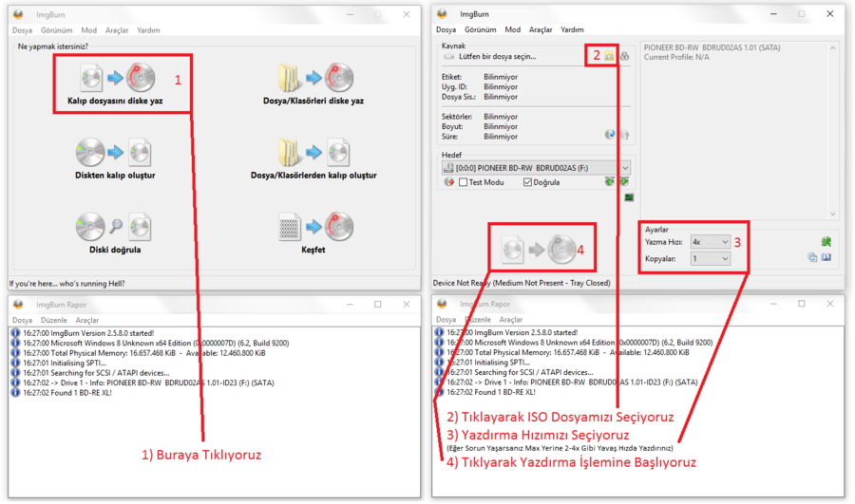Minimize the write-mode ImgBurn window

[x=773, y=14]
